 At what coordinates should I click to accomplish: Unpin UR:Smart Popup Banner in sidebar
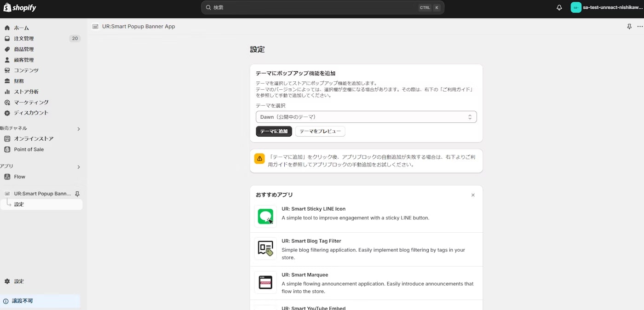pos(77,194)
